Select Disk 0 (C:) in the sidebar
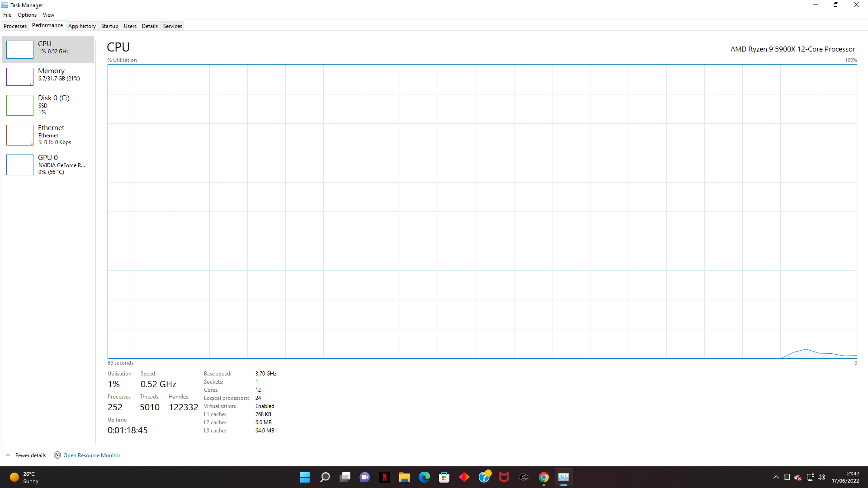This screenshot has width=868, height=488. (47, 105)
